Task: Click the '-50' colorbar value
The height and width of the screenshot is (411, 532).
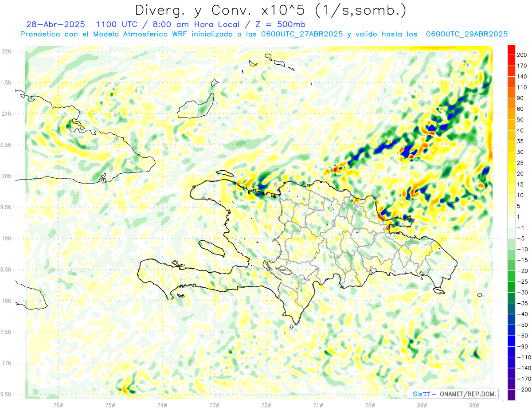Action: tap(522, 325)
